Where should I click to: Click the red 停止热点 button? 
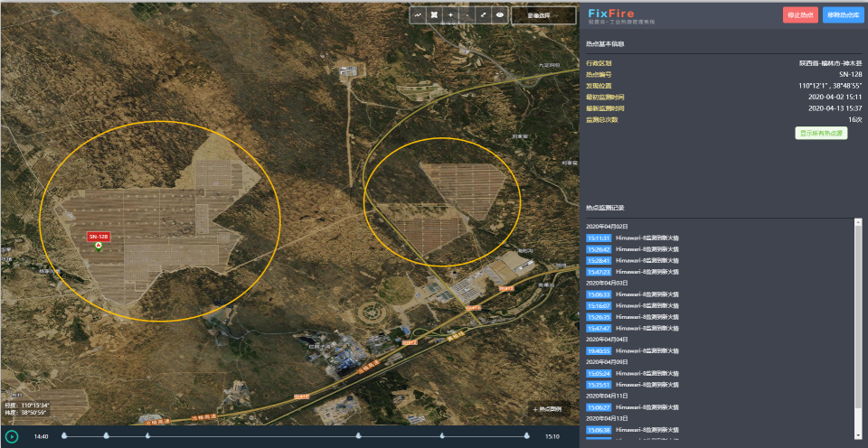pyautogui.click(x=800, y=14)
